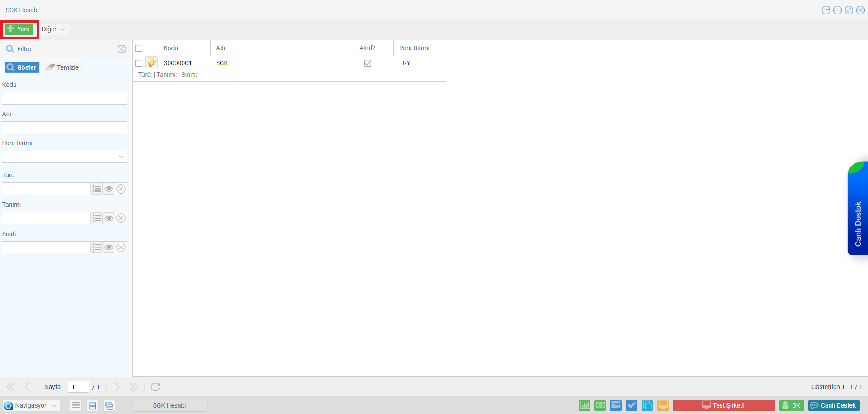This screenshot has height=414, width=868.
Task: Open the blue stacked rows icon
Action: click(616, 405)
